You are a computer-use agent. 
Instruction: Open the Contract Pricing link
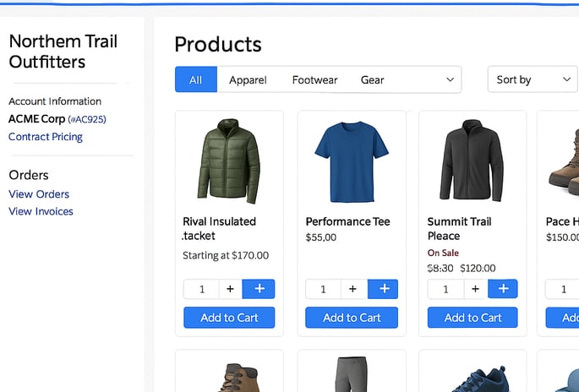click(x=46, y=137)
